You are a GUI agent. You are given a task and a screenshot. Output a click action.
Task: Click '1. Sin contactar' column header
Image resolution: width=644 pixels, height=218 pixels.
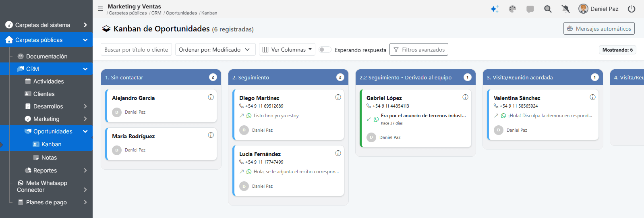(161, 77)
